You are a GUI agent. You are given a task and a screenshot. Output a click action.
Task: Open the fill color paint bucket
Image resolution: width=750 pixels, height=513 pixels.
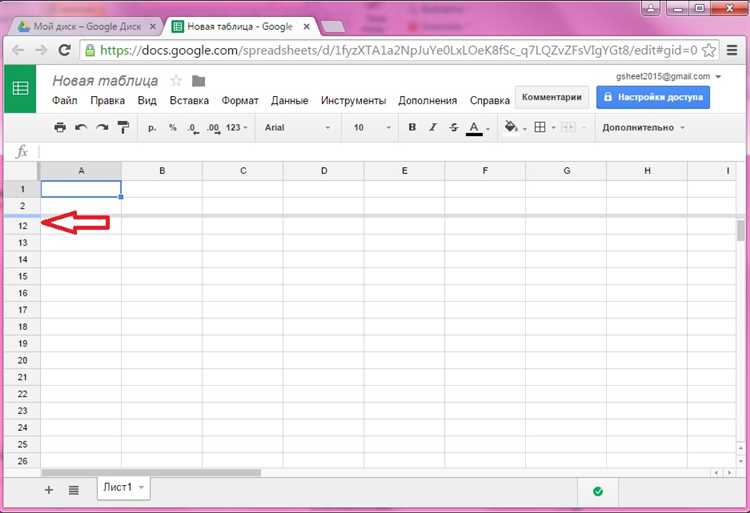pos(510,127)
